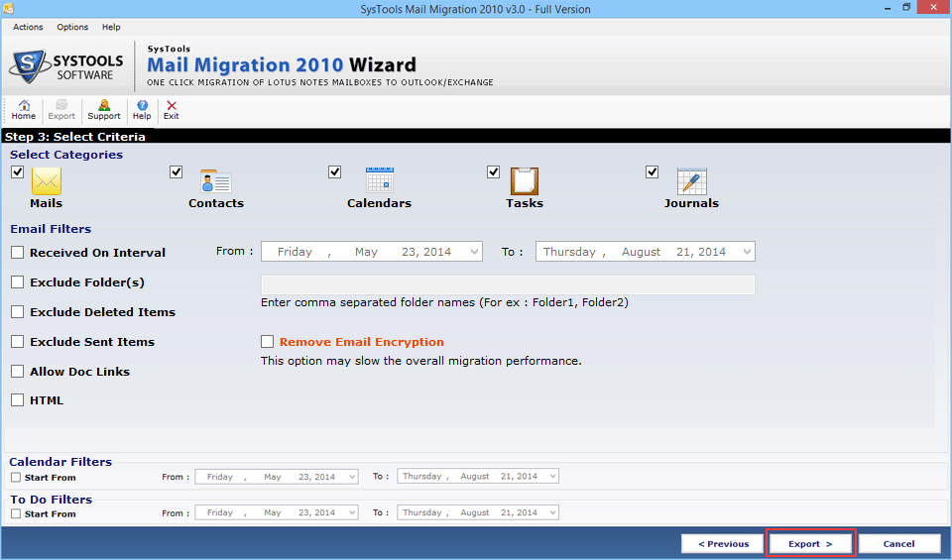Open the Actions menu

pos(28,27)
